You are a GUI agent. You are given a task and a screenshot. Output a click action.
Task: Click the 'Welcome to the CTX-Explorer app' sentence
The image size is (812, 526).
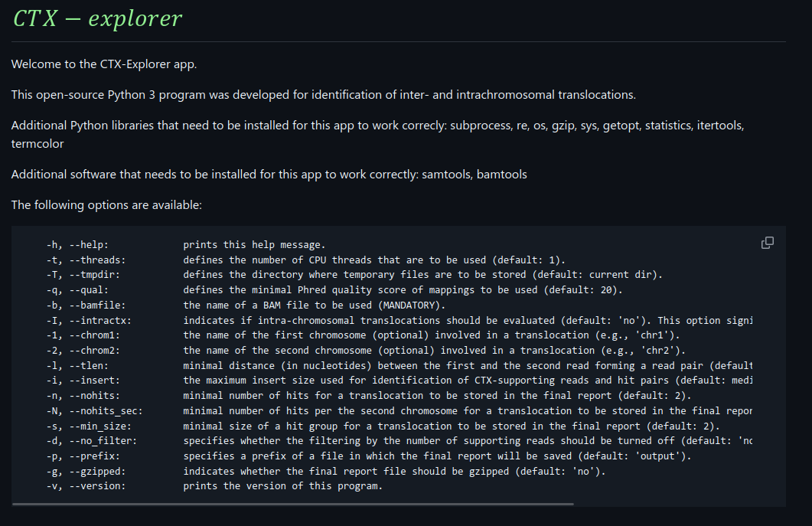click(104, 64)
